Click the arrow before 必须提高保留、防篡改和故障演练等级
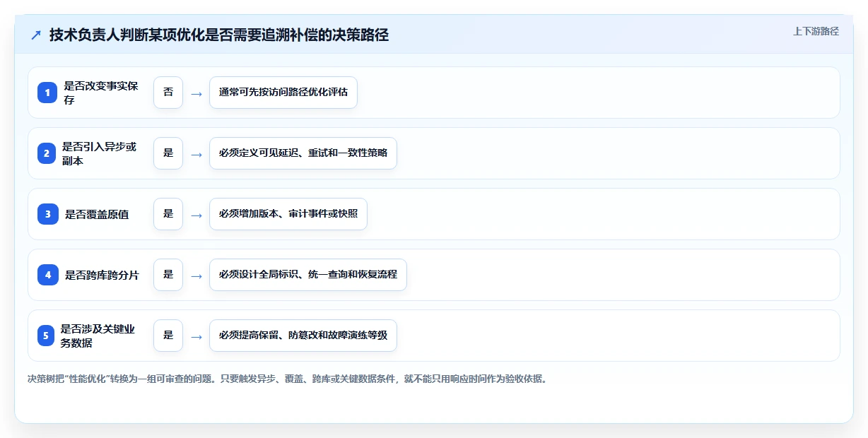 pyautogui.click(x=197, y=336)
